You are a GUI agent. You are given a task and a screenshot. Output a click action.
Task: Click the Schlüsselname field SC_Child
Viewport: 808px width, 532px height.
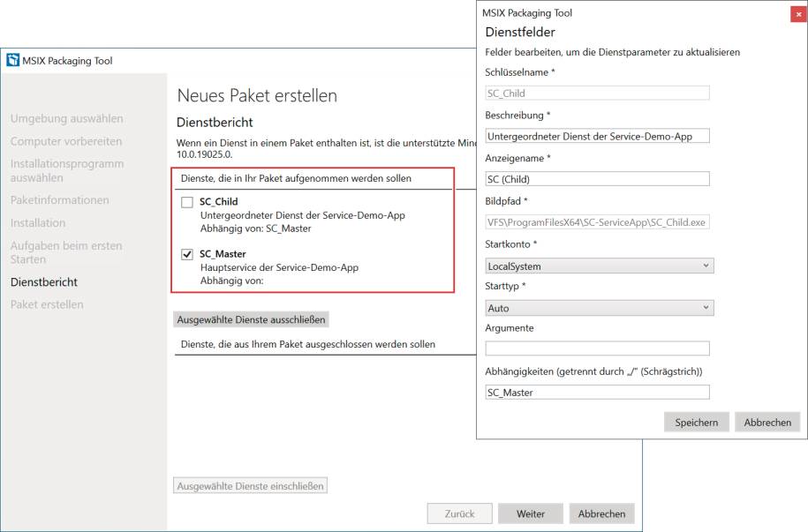597,94
